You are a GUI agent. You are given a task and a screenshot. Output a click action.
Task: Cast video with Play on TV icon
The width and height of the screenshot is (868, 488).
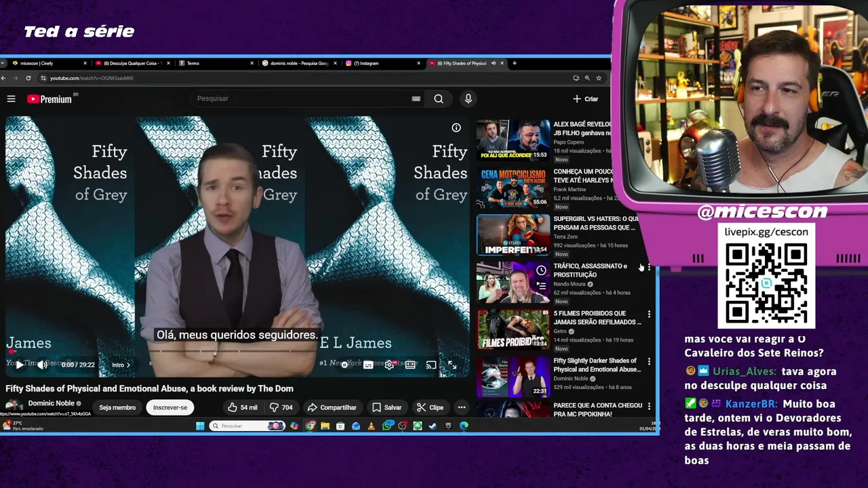[431, 365]
